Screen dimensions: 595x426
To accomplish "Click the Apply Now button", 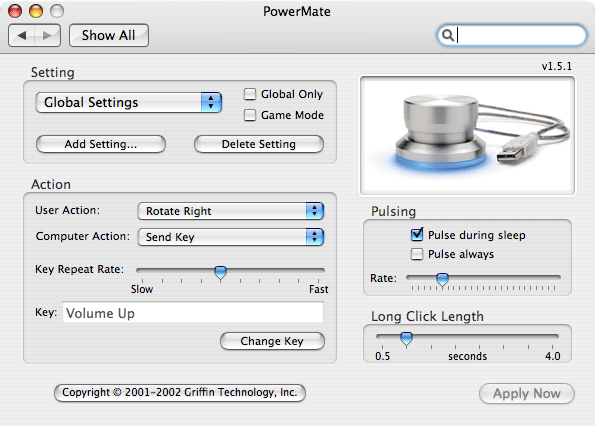I will (x=527, y=393).
